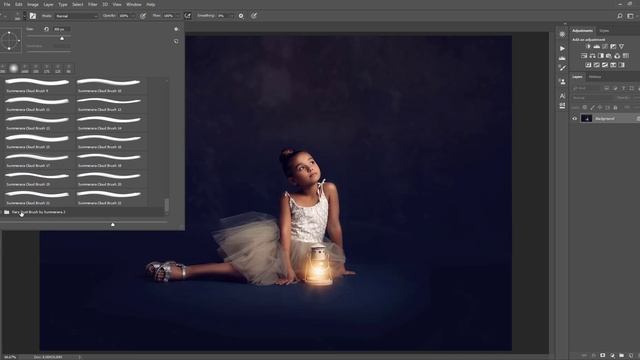Image resolution: width=640 pixels, height=360 pixels.
Task: Switch to the tab beside Layers
Action: (x=595, y=77)
